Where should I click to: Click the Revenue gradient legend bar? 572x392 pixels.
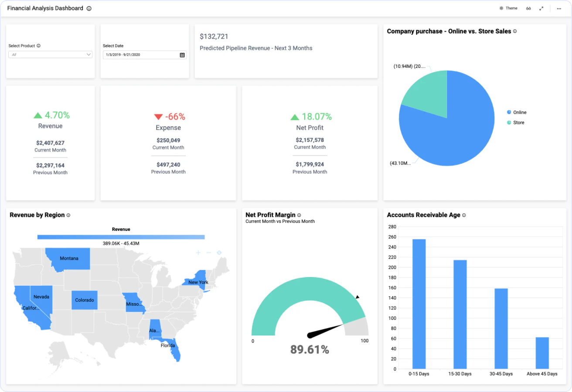pyautogui.click(x=121, y=237)
